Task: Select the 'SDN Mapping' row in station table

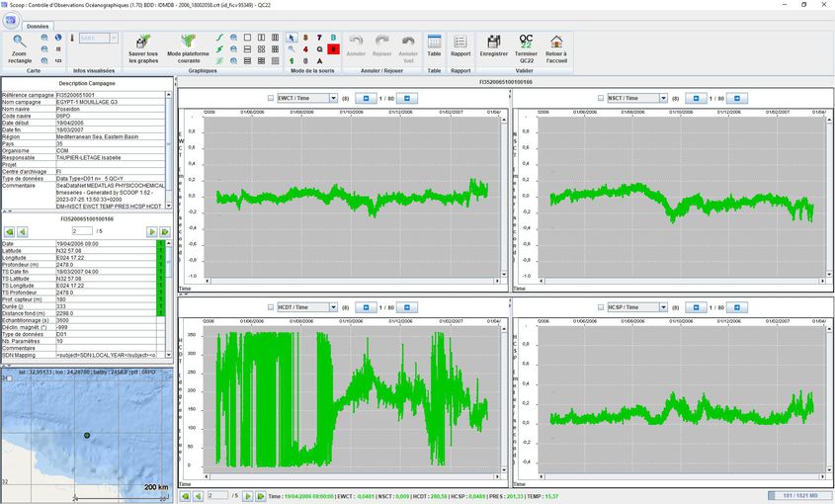Action: (x=80, y=355)
